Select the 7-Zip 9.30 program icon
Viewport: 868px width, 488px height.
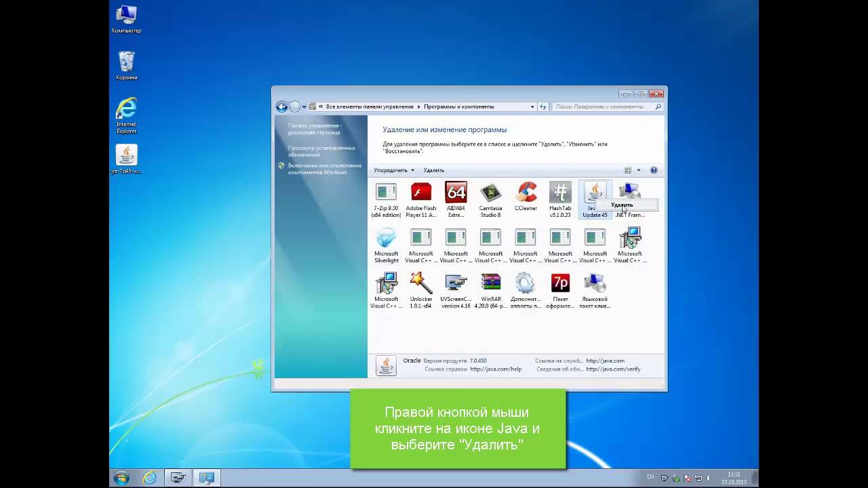(x=386, y=199)
